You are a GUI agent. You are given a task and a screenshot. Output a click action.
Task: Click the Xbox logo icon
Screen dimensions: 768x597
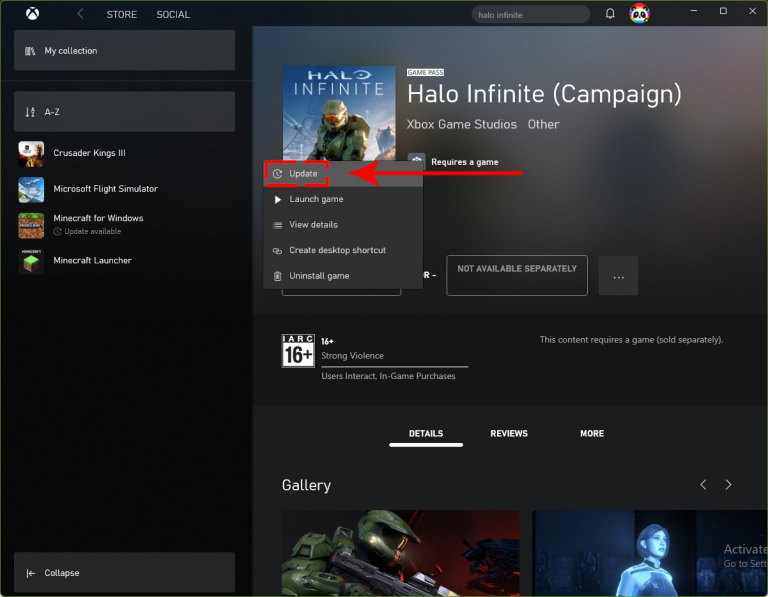pos(32,14)
